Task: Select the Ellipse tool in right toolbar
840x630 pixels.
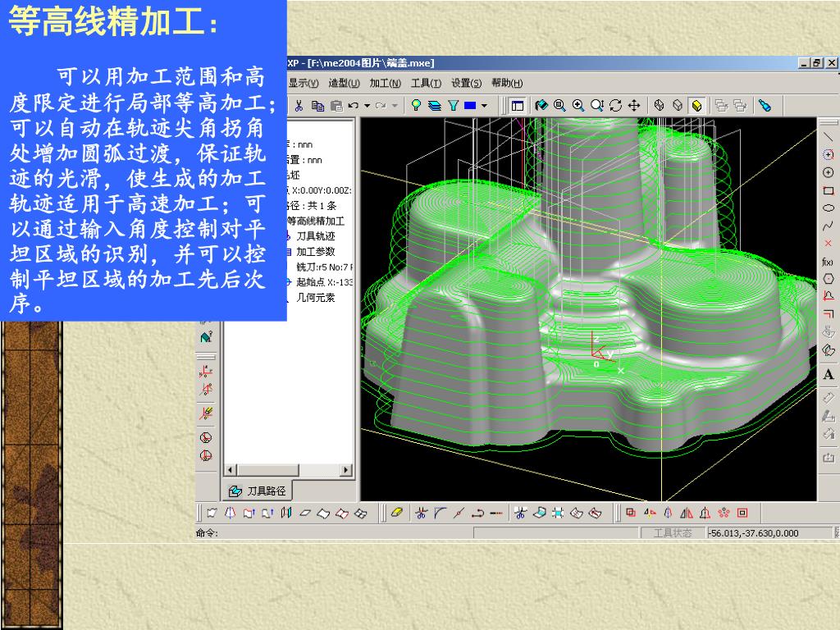Action: (x=829, y=208)
